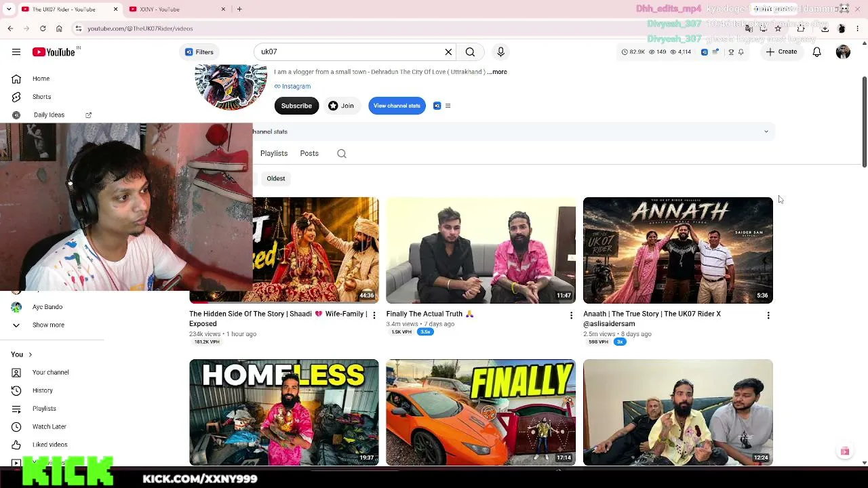Close the XXNY YouTube browser tab
868x488 pixels.
point(223,9)
